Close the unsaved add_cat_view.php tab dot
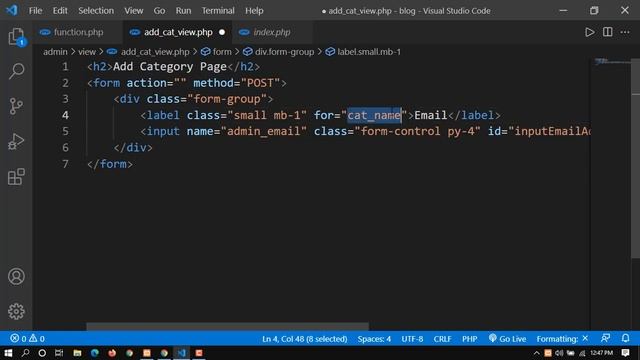 pos(222,32)
